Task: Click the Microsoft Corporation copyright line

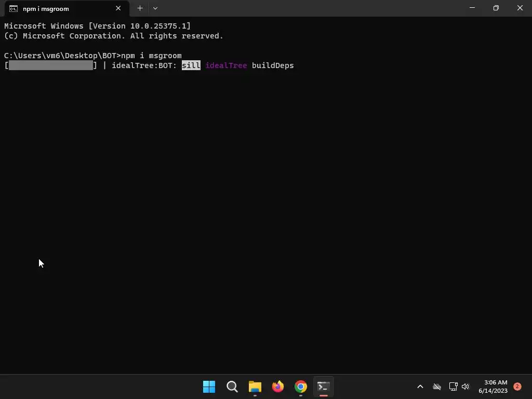Action: click(x=114, y=36)
